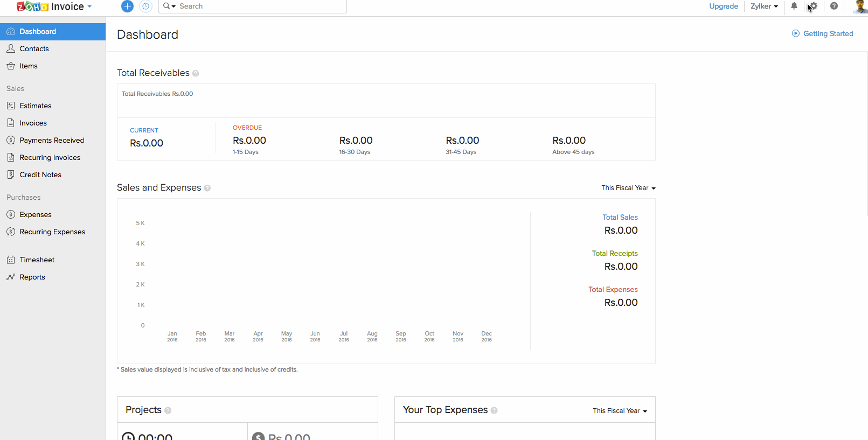
Task: Open Payments Received page
Action: coord(53,140)
